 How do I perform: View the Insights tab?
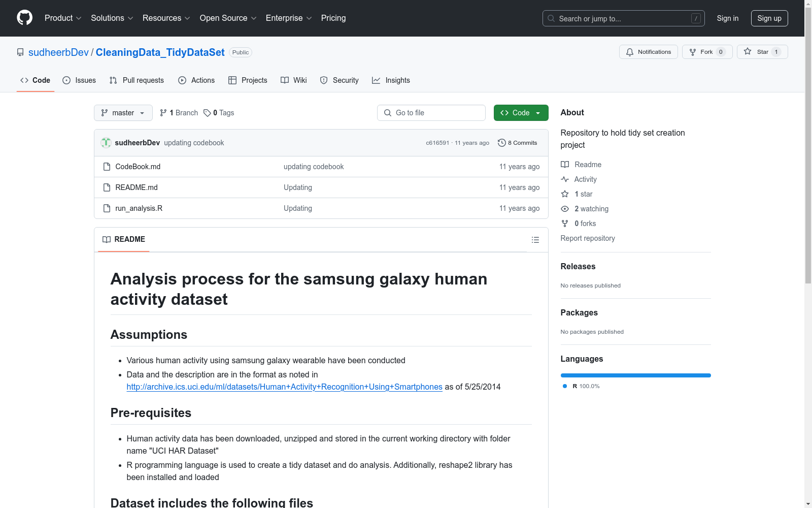(x=391, y=80)
